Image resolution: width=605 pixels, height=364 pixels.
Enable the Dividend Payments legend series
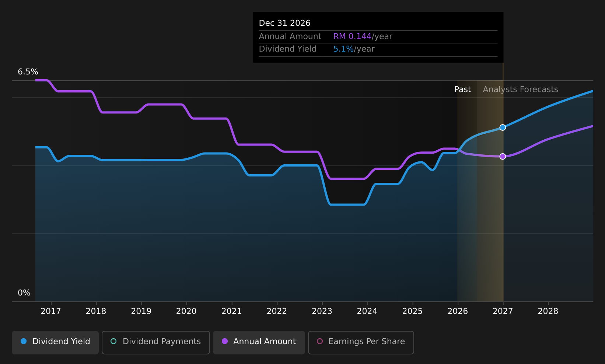(156, 342)
